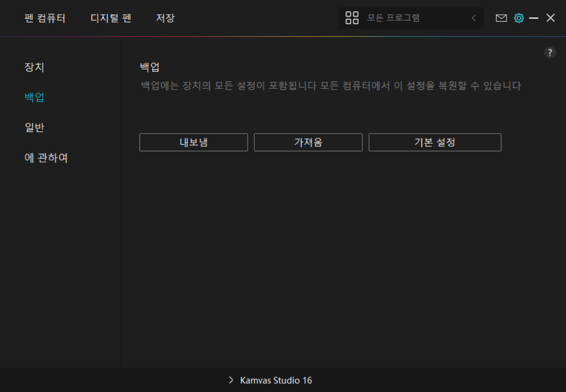566x392 pixels.
Task: Close the tablet driver window
Action: pos(551,18)
